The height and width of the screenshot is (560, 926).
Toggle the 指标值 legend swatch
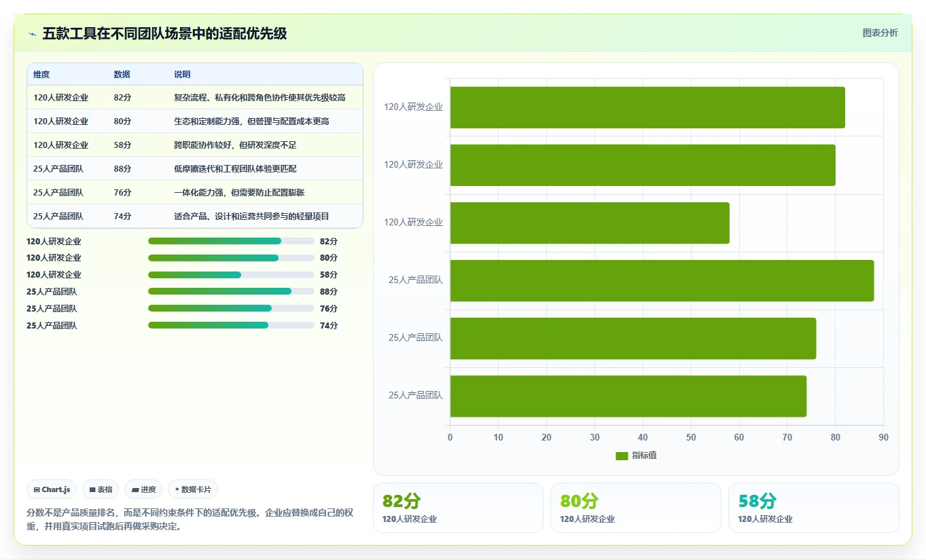click(x=622, y=455)
